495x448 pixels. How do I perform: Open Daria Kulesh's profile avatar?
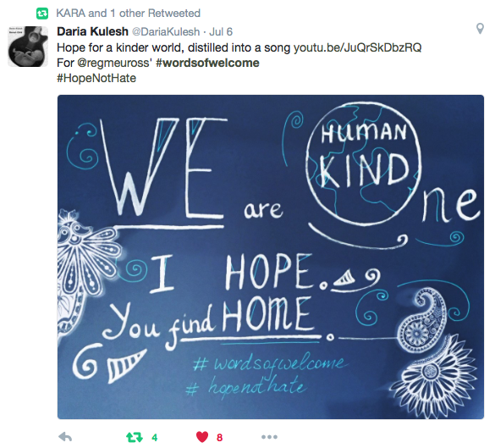point(28,47)
